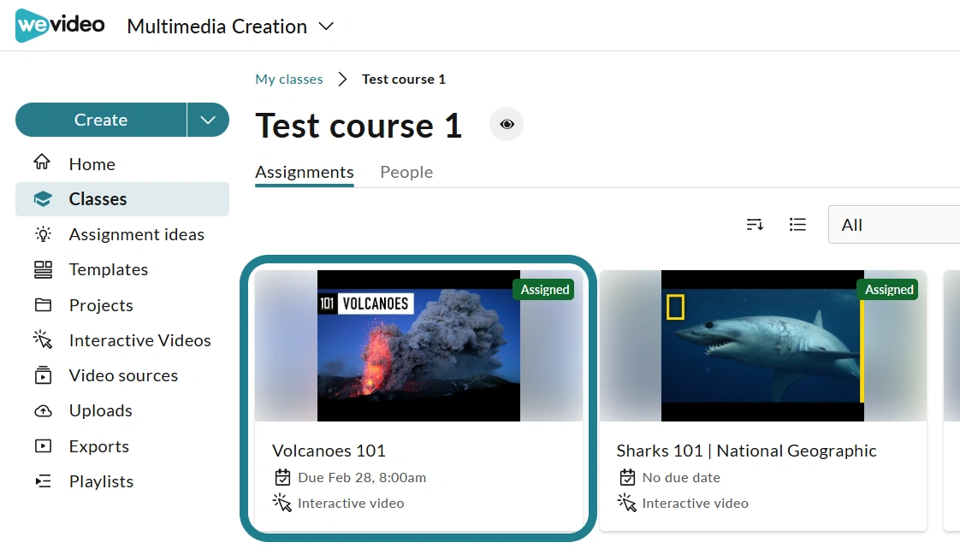Open the Volcanoes 101 thumbnail

418,345
